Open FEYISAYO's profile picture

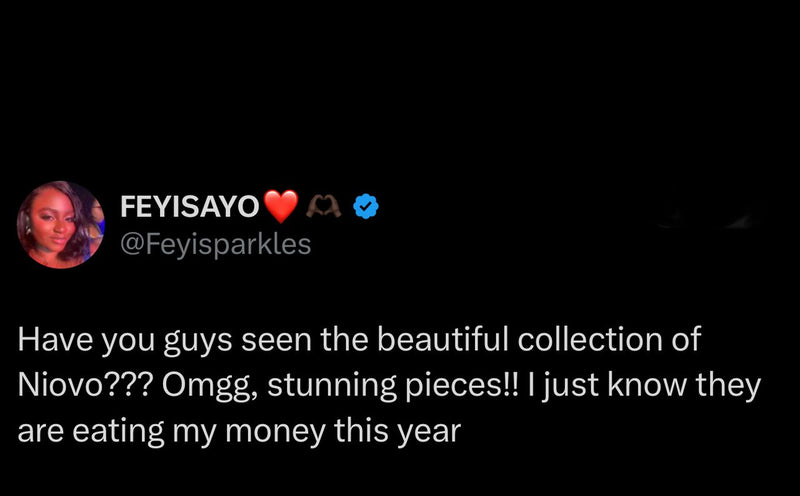click(x=61, y=225)
